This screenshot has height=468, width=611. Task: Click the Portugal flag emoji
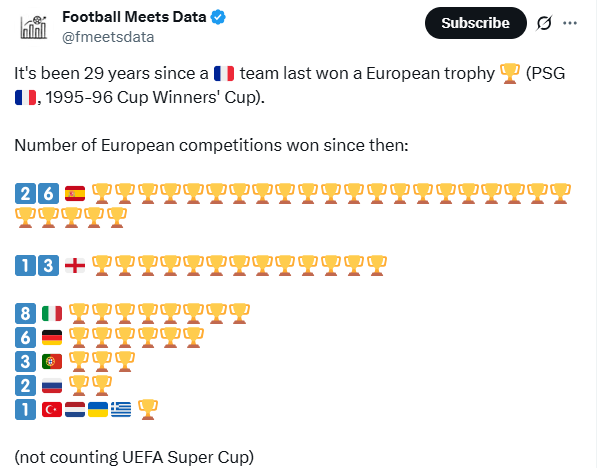pyautogui.click(x=52, y=362)
